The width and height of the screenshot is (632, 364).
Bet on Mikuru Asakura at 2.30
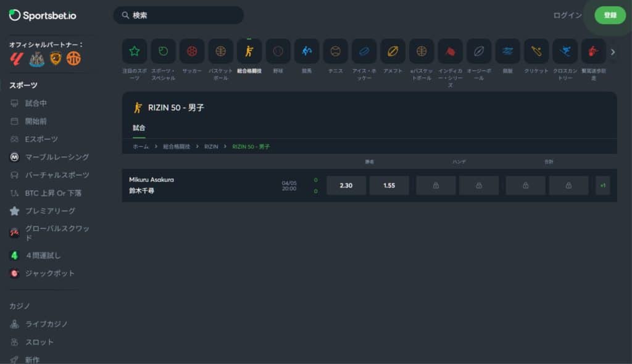coord(346,186)
